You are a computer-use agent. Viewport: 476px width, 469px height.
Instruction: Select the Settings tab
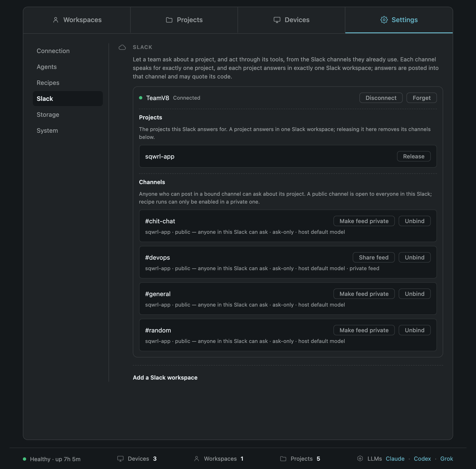399,20
